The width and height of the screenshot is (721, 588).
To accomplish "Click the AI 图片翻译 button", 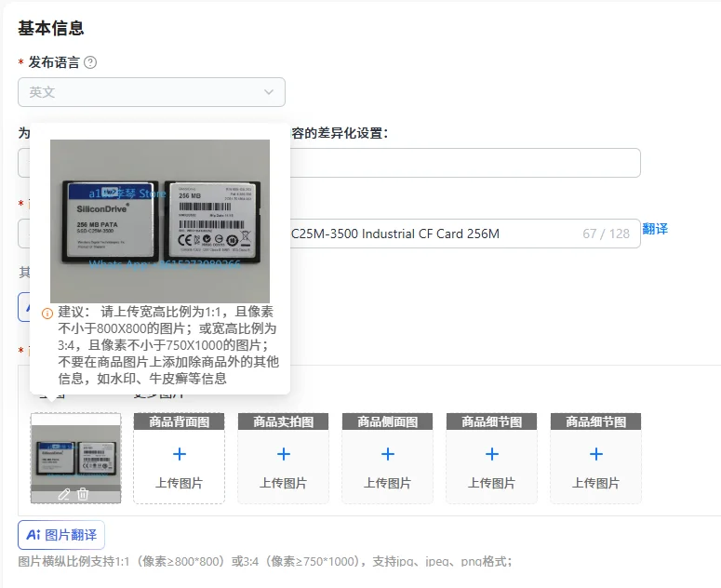I will [61, 535].
